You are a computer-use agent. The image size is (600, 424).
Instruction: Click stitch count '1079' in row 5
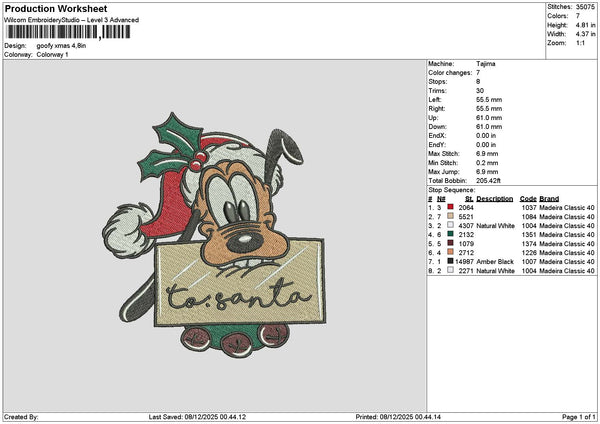(x=466, y=244)
